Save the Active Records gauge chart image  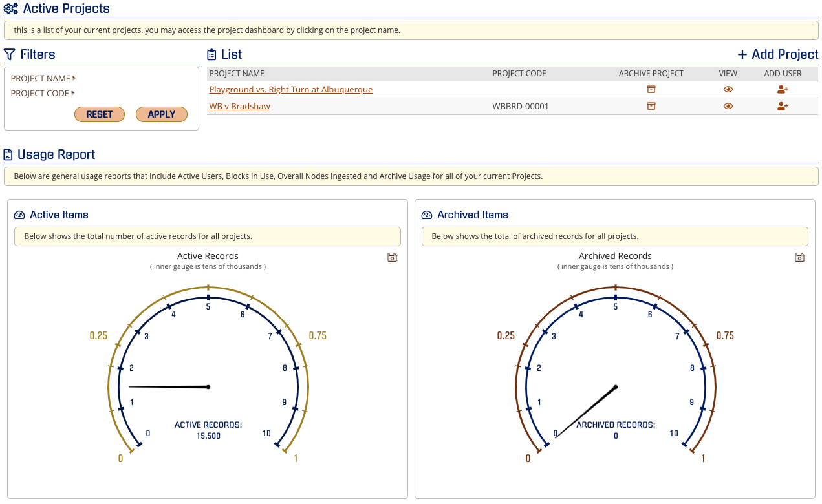(392, 257)
